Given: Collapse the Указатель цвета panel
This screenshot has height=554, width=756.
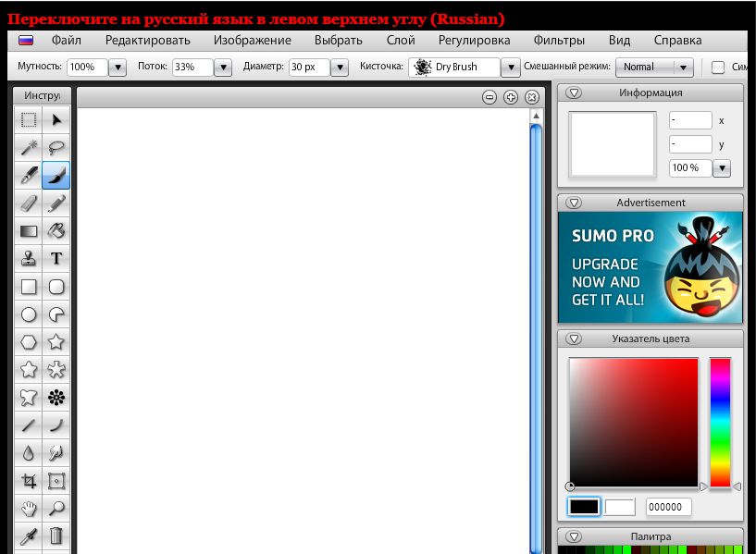Looking at the screenshot, I should (x=574, y=339).
